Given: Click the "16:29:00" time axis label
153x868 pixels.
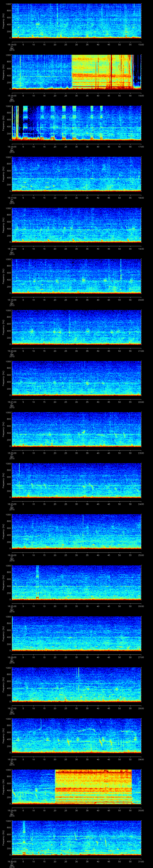Looking at the screenshot, I should tap(12, 810).
